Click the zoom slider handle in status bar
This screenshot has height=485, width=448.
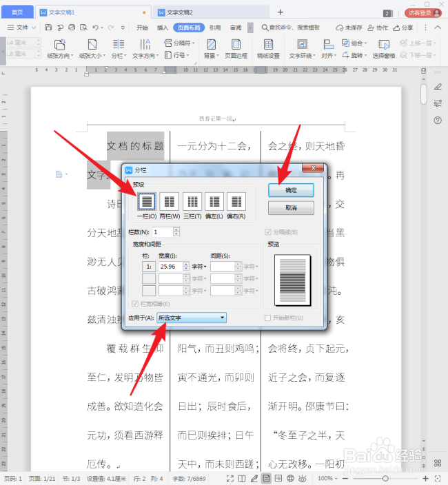(385, 479)
